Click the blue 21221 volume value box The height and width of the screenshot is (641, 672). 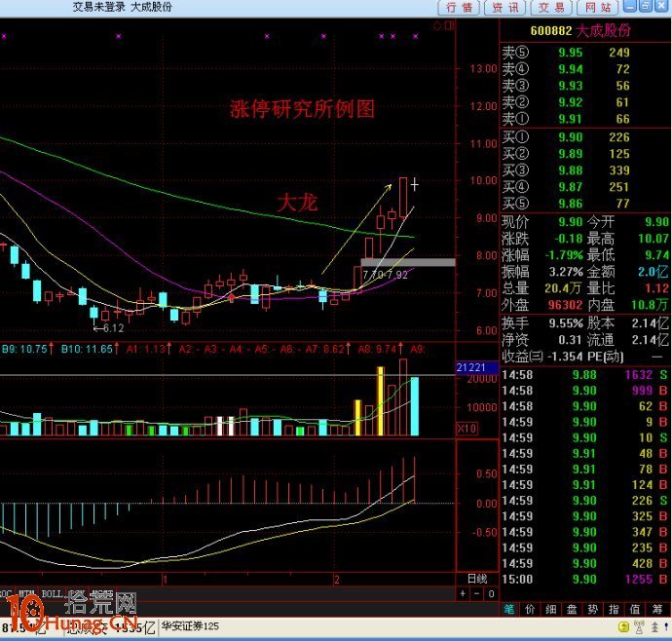tap(476, 367)
